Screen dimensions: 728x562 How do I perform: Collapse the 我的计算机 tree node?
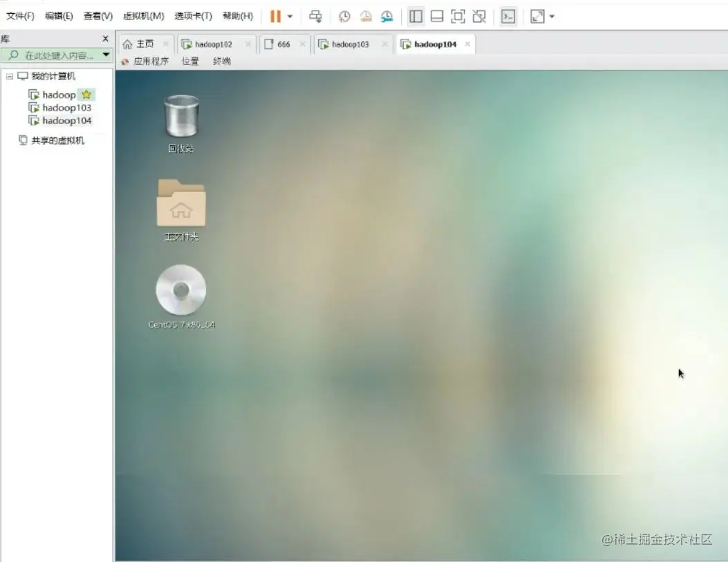click(9, 76)
